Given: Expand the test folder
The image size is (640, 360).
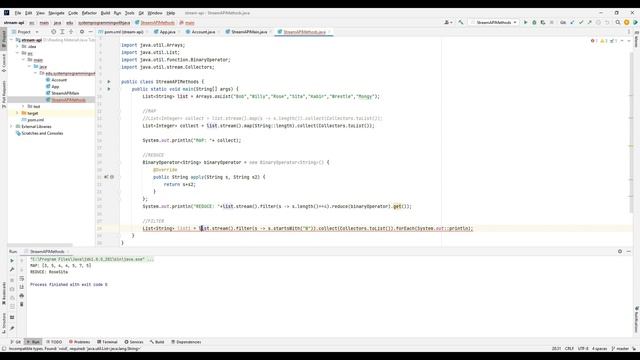Looking at the screenshot, I should click(x=23, y=106).
